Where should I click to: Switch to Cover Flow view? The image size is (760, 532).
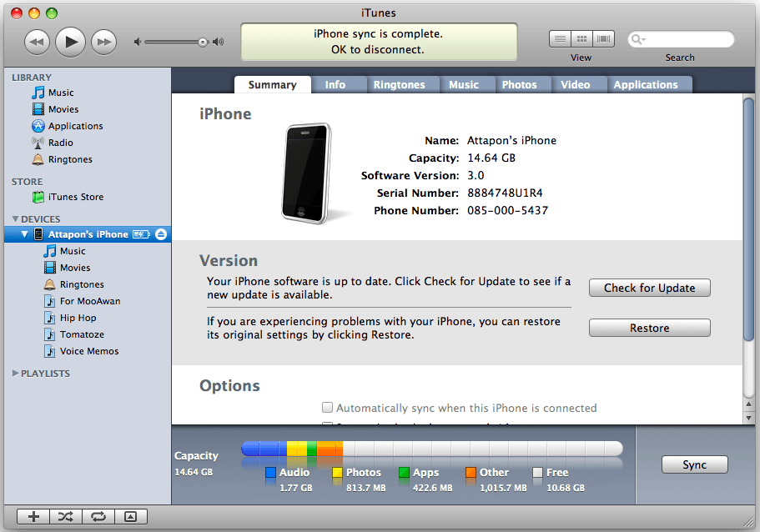click(x=603, y=38)
